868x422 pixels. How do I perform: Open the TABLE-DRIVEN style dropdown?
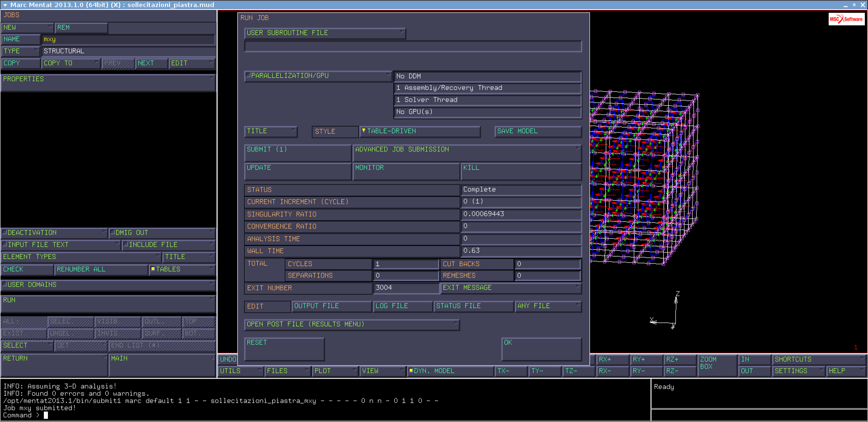(x=420, y=131)
